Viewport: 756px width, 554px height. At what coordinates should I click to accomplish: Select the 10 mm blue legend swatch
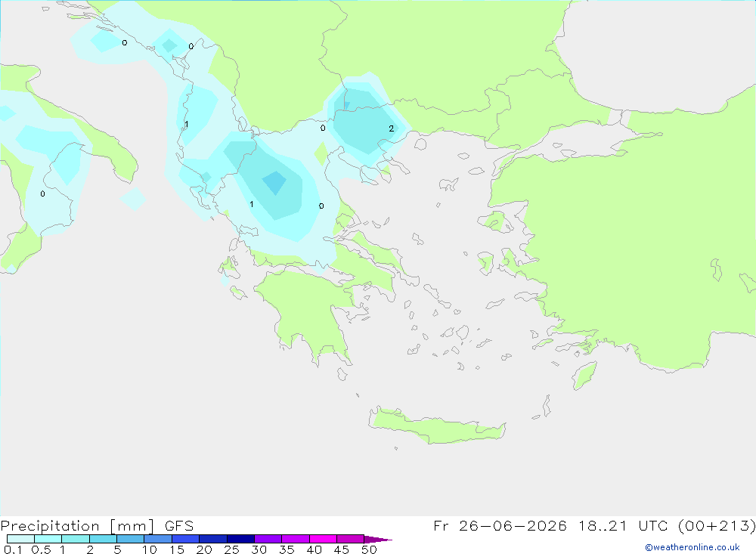point(158,539)
